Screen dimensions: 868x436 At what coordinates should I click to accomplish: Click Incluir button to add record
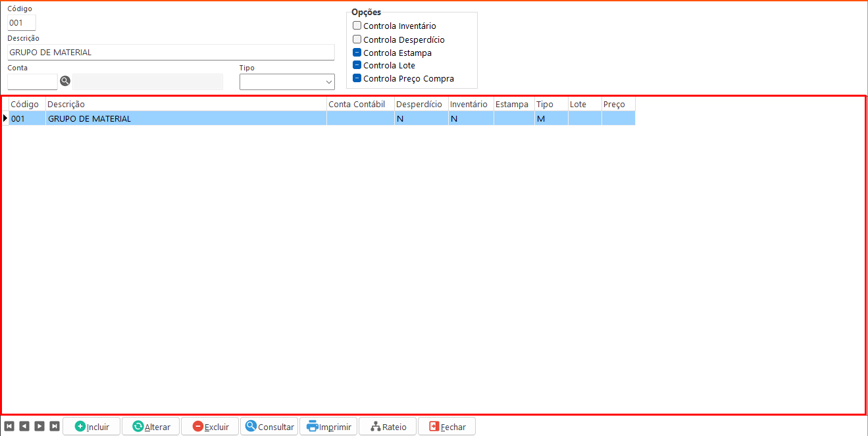click(x=91, y=426)
